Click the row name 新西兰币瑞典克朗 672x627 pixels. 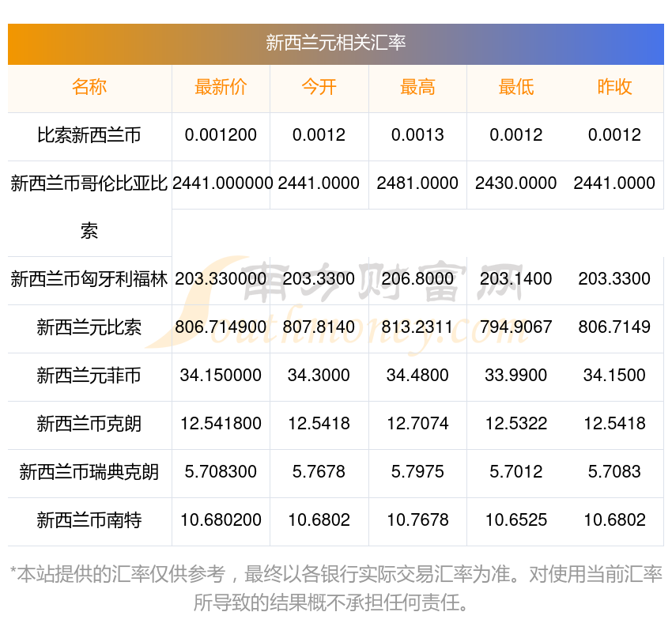click(89, 472)
